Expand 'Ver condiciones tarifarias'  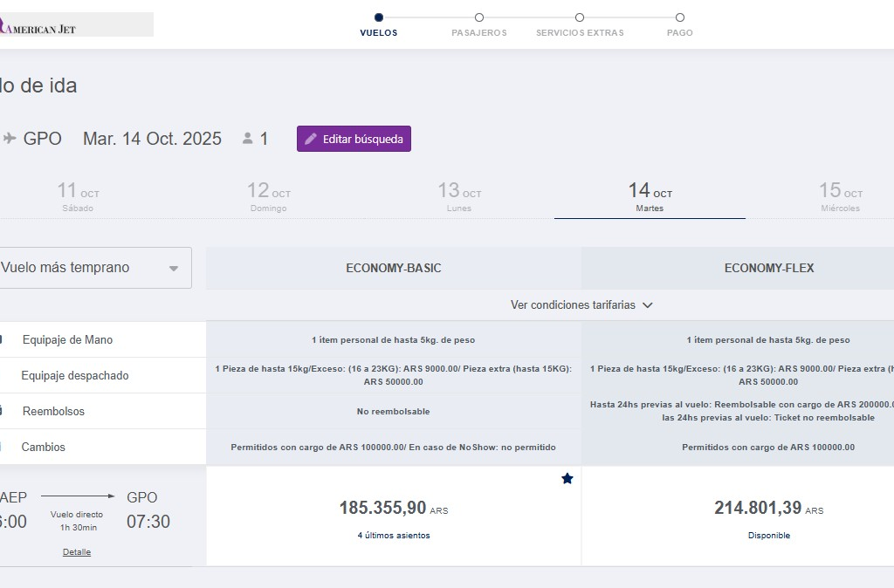point(581,304)
